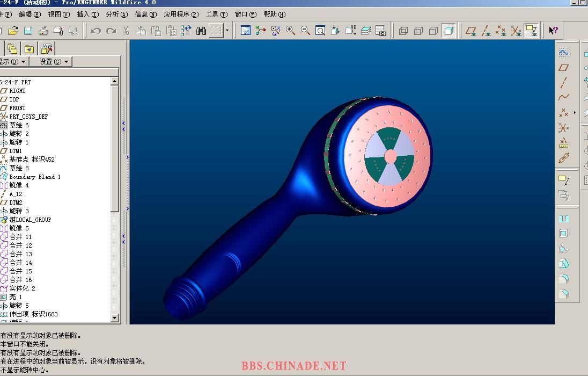
Task: Select 组LOCAL_GROUP in the model tree
Action: click(30, 220)
